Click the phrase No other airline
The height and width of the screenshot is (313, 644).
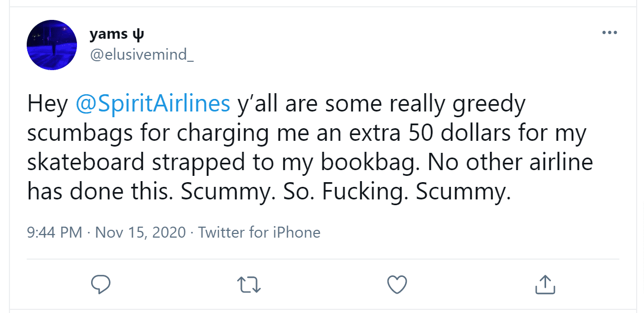coord(510,162)
